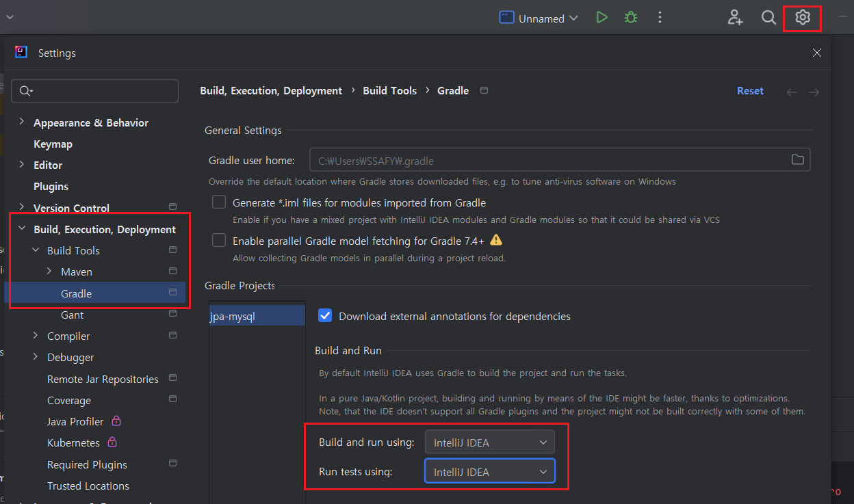
Task: Open Java Profiler settings page
Action: pyautogui.click(x=75, y=421)
